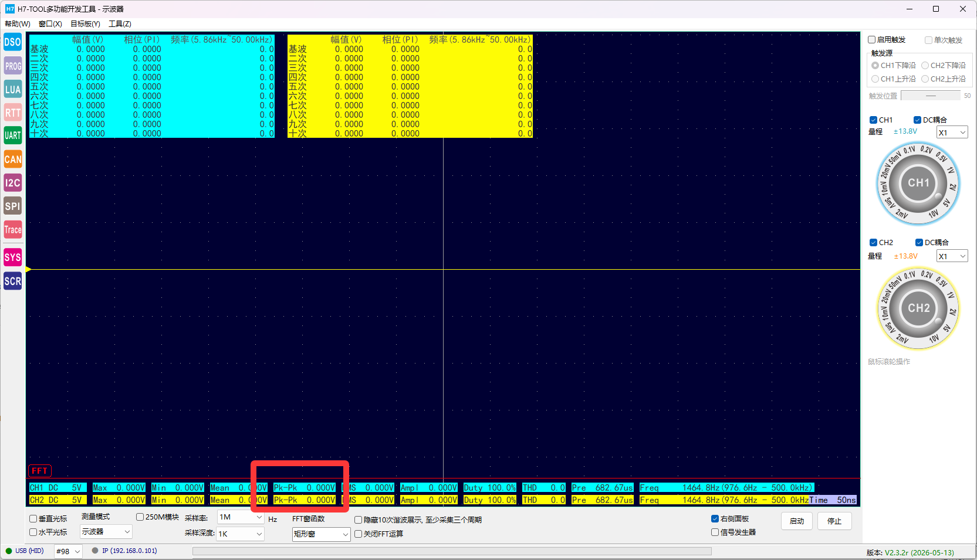The image size is (977, 560).
Task: Open the SPI module
Action: [13, 206]
